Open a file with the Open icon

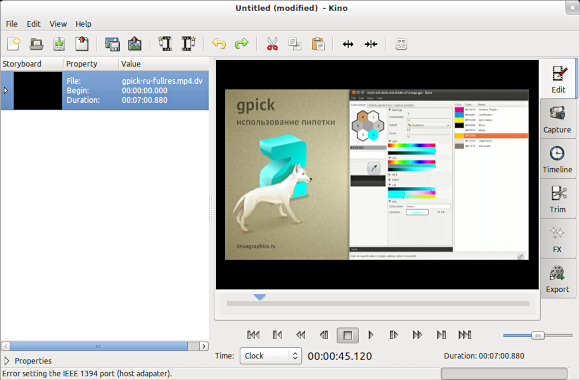(x=36, y=44)
